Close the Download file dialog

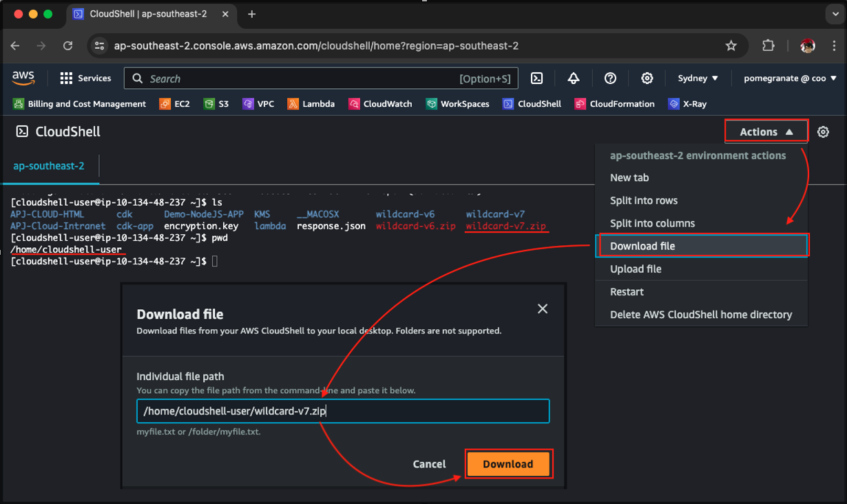point(543,308)
